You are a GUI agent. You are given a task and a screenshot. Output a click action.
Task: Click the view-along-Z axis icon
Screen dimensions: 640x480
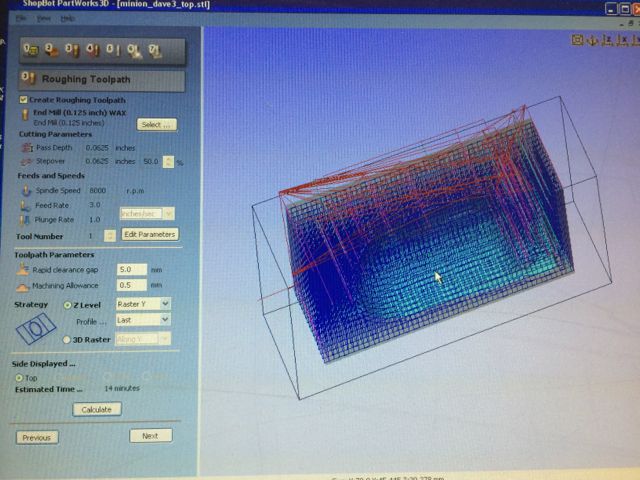(x=607, y=40)
